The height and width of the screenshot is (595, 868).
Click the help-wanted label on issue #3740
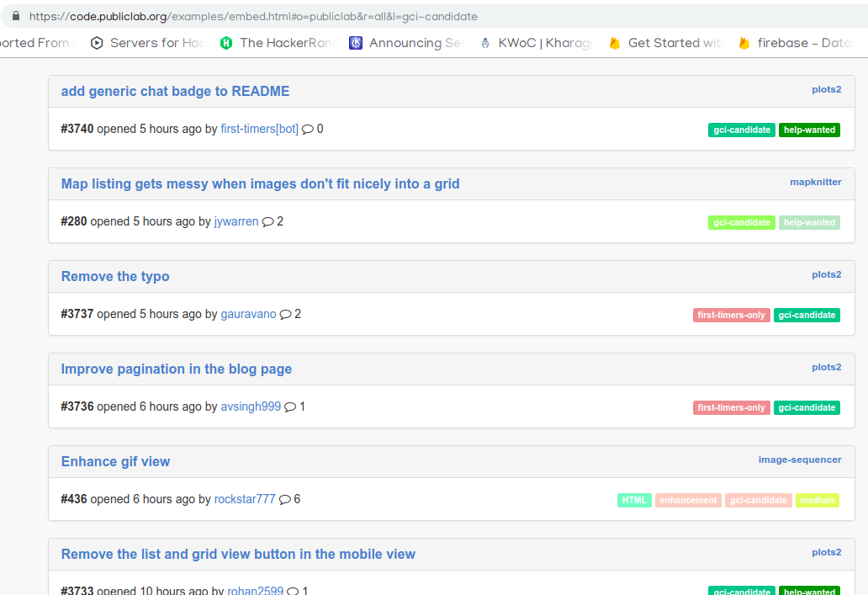[x=809, y=130]
